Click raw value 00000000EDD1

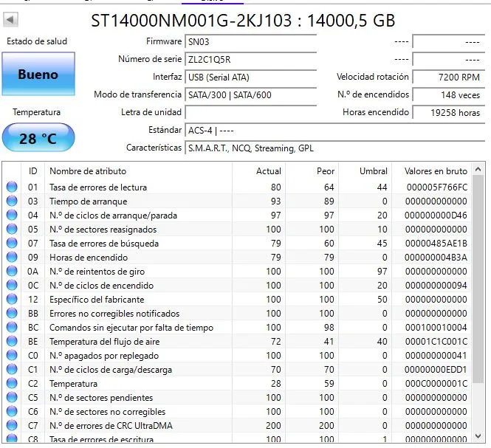436,370
